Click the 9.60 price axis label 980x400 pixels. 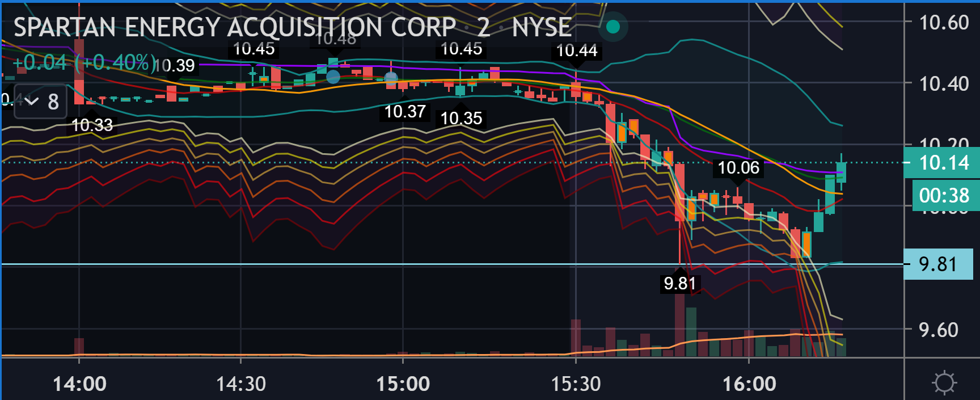939,330
